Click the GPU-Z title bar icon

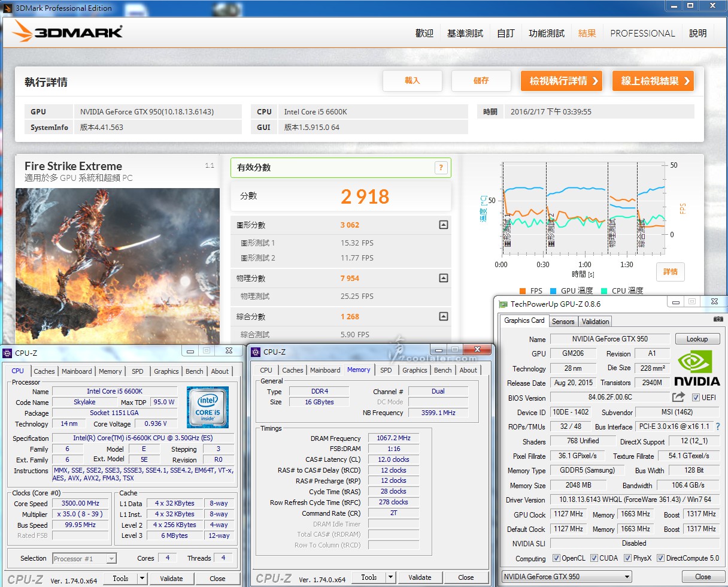[x=503, y=304]
